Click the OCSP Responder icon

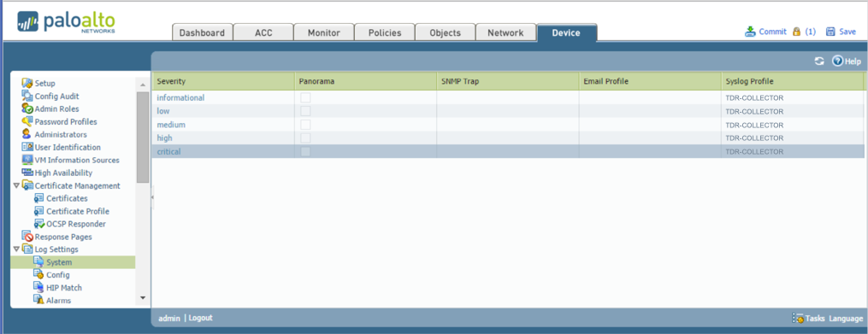(x=38, y=224)
